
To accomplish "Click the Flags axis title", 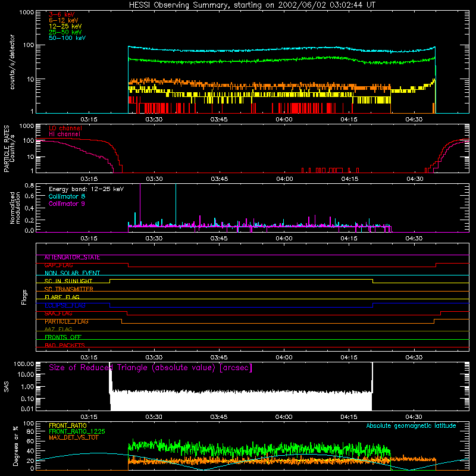I will coord(24,297).
